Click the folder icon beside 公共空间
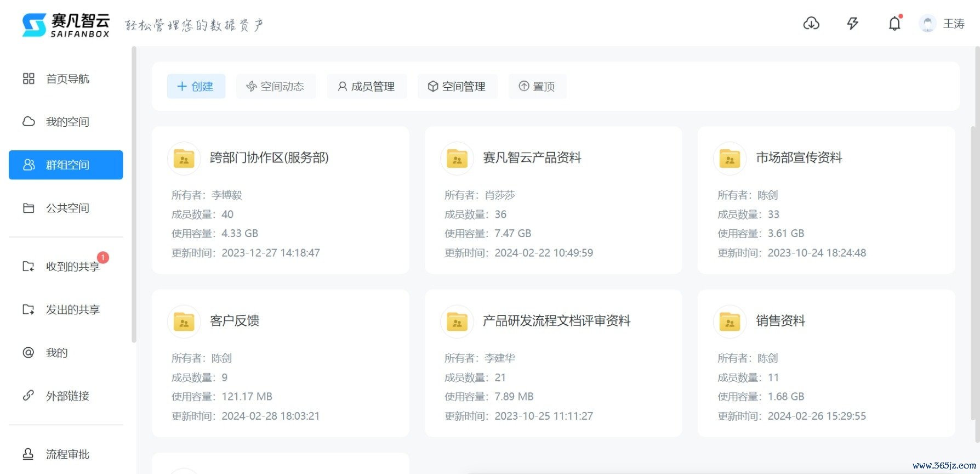980x474 pixels. pyautogui.click(x=29, y=208)
